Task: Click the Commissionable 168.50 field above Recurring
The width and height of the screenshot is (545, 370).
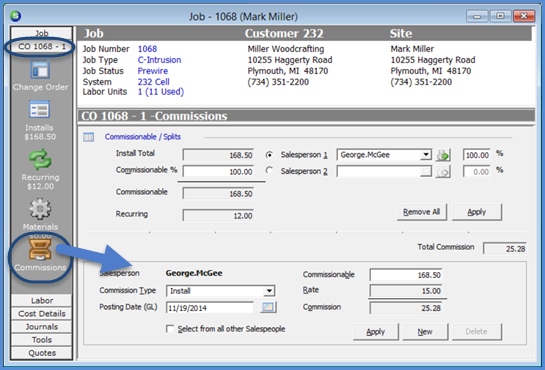Action: click(x=218, y=194)
